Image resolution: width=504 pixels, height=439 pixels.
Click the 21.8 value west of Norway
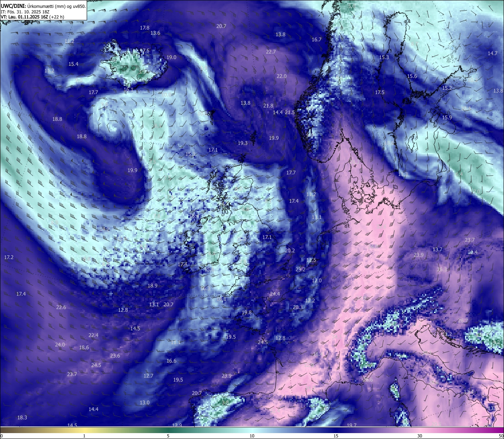tap(268, 106)
